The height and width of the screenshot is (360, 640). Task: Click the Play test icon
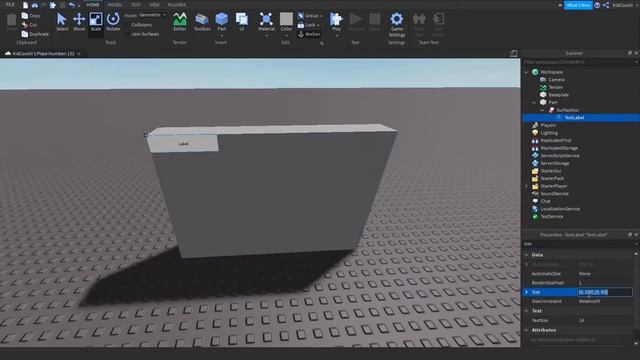tap(336, 19)
